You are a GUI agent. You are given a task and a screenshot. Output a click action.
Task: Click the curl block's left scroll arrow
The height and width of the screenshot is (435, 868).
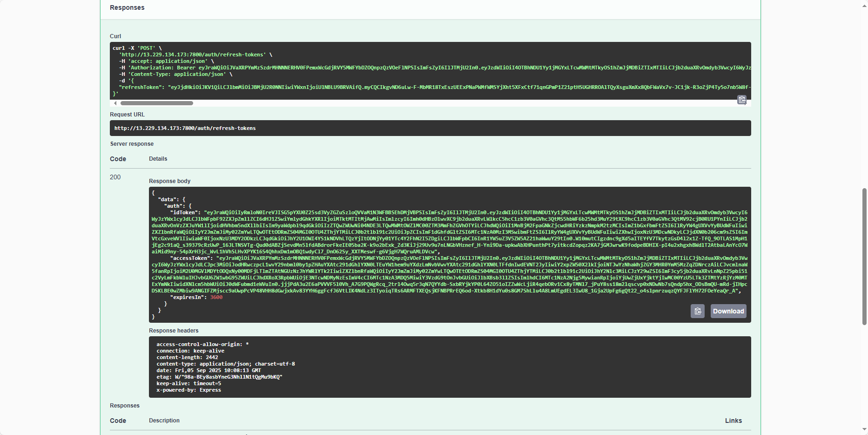click(x=115, y=103)
